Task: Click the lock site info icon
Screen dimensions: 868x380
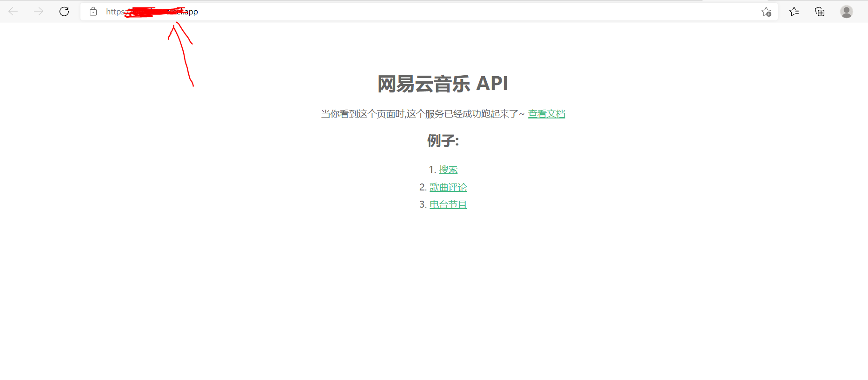Action: click(93, 12)
